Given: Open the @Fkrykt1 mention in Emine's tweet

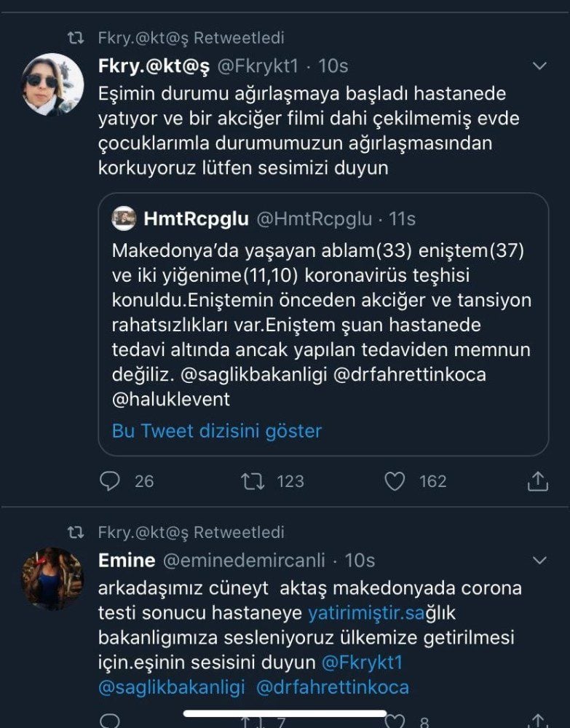Looking at the screenshot, I should (x=363, y=662).
